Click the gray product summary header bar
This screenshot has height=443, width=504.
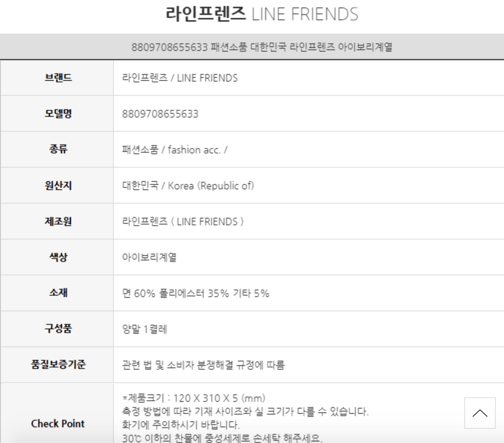tap(262, 47)
